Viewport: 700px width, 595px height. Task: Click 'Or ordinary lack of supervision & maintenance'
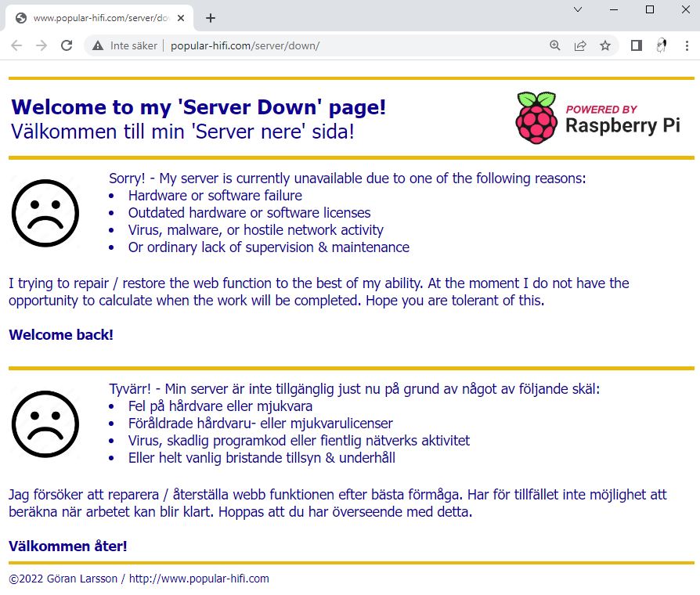click(x=269, y=247)
